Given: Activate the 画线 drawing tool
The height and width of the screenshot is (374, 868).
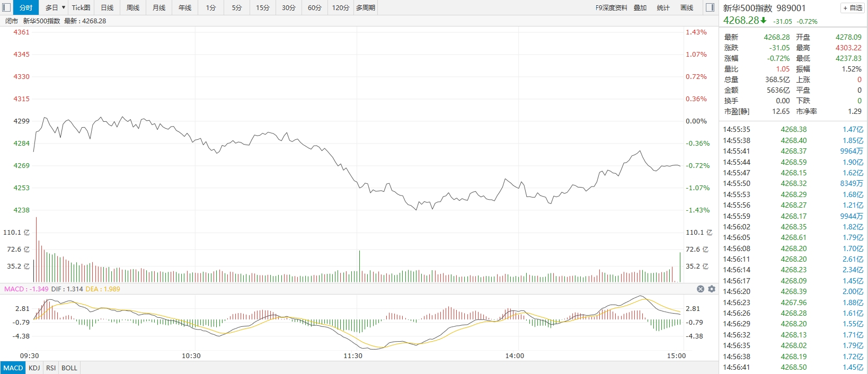Looking at the screenshot, I should point(687,7).
